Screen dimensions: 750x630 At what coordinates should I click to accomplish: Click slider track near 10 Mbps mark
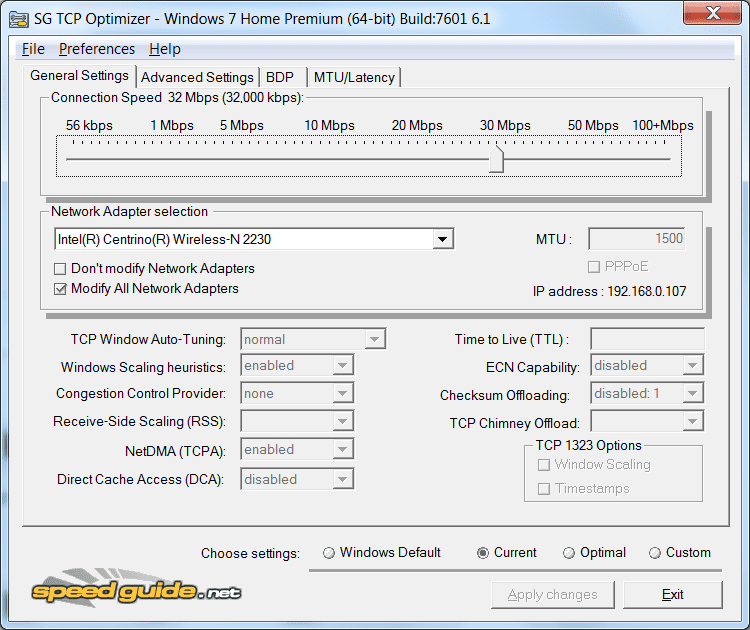(330, 159)
